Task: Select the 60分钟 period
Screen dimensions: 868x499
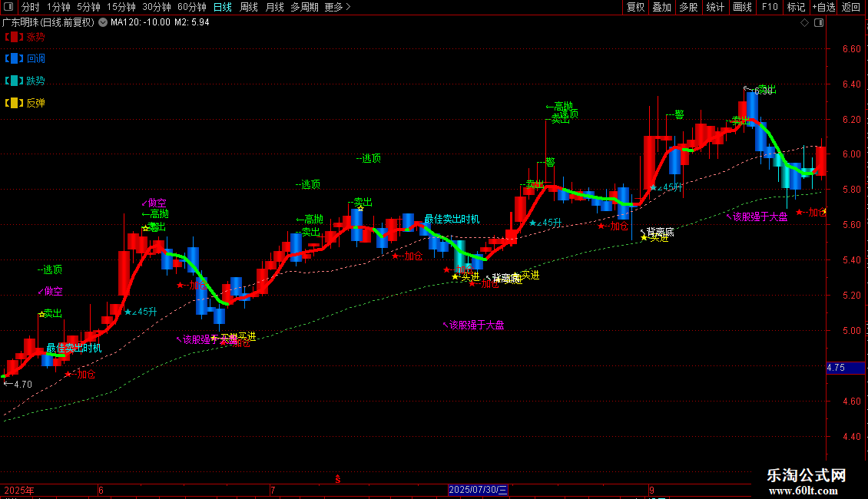Action: tap(192, 7)
